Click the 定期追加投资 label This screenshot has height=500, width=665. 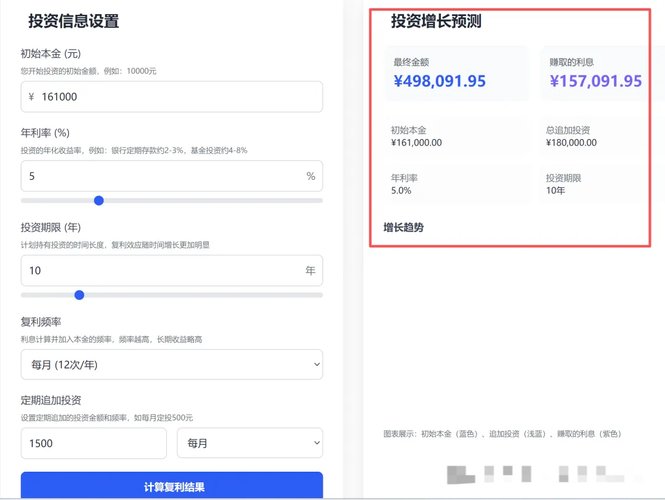[51, 400]
